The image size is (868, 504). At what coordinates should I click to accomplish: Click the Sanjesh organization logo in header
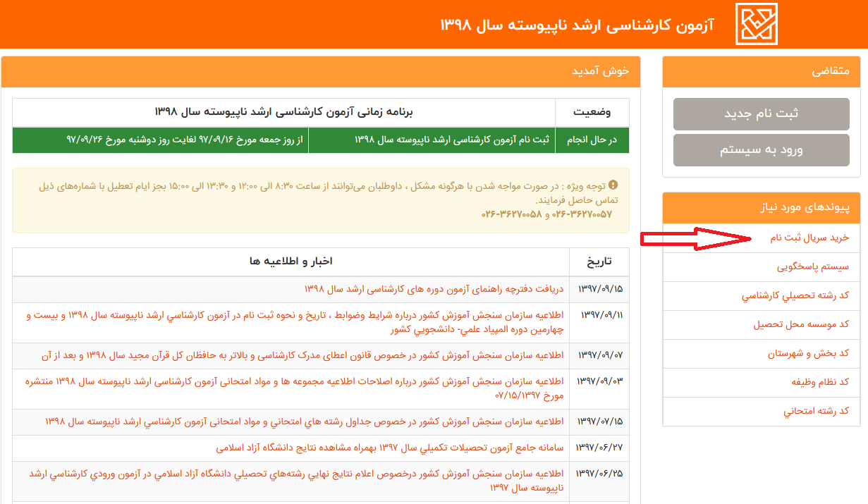coord(757,24)
